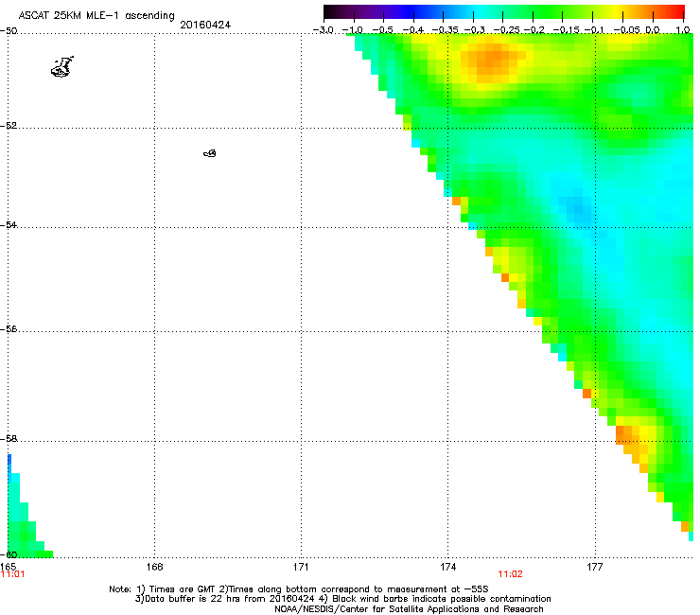Click the 177 longitude axis label
Viewport: 700px width, 615px height.
coord(595,567)
